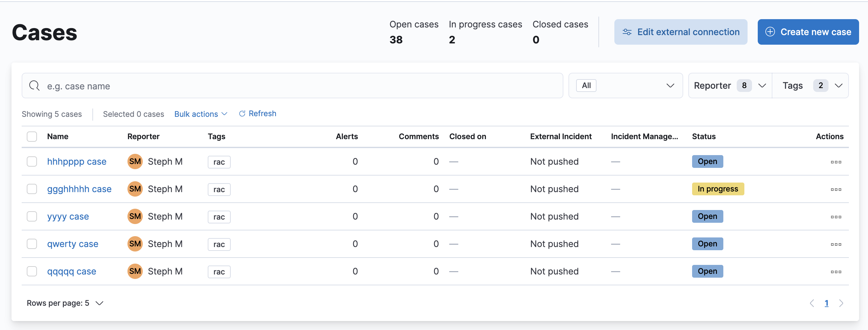Open actions menu for hhhpppp case row
Screen dimensions: 868x330
pos(835,162)
